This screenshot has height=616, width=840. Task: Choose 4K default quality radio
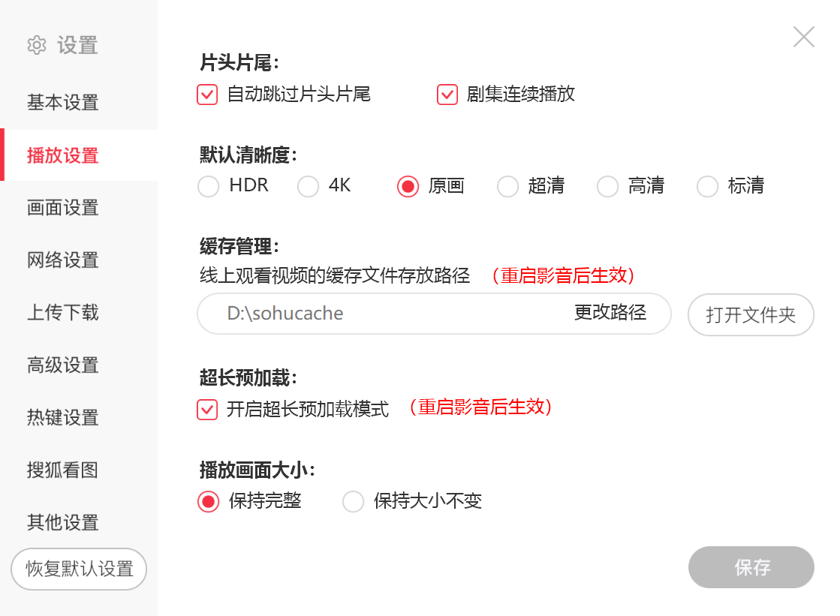coord(308,186)
